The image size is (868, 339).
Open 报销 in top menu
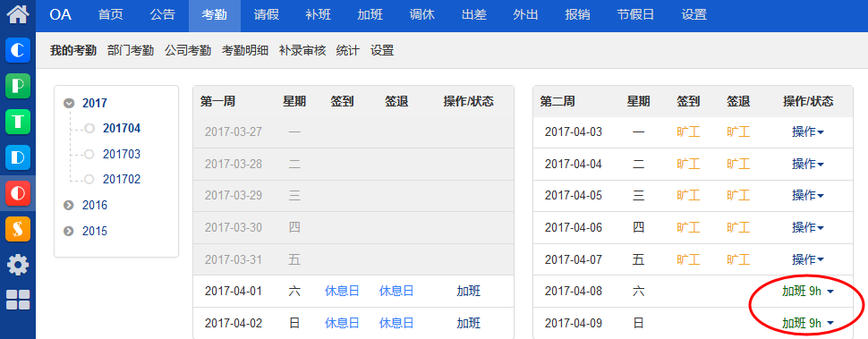point(577,15)
